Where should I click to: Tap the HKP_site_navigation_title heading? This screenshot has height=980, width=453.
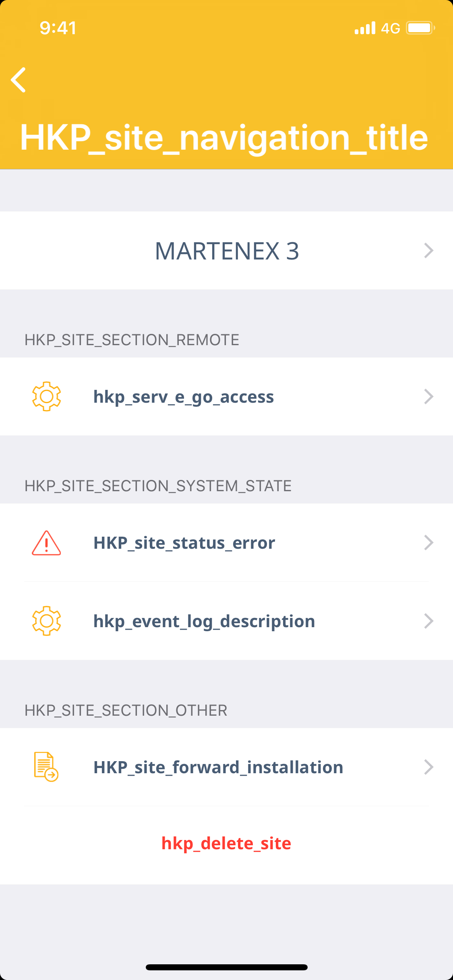tap(224, 138)
